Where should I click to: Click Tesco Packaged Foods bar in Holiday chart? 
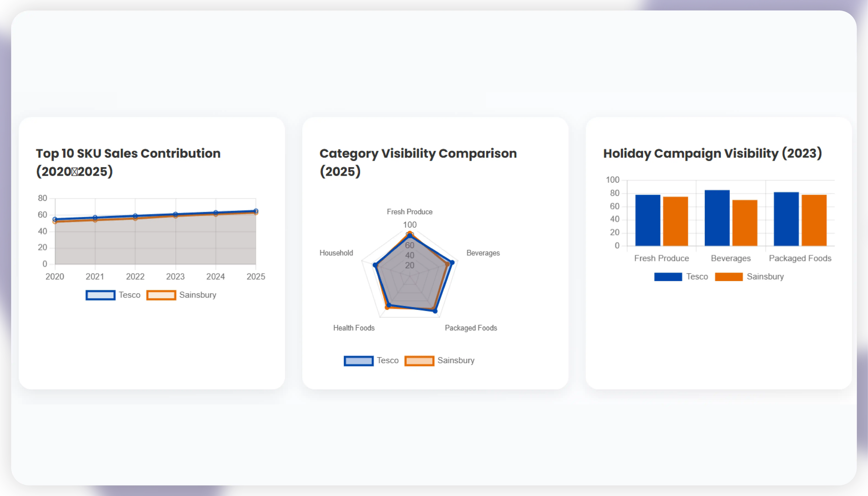point(786,219)
